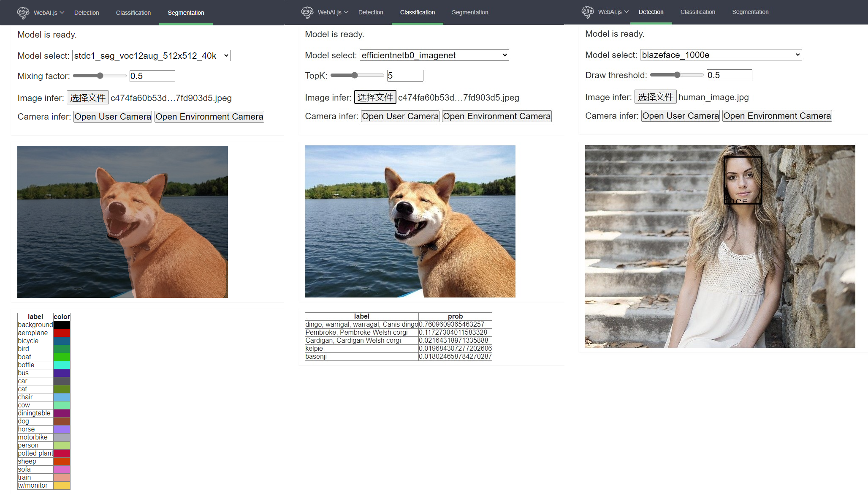Screen dimensions: 868x494
Task: Open the classification model select dropdown
Action: (434, 55)
